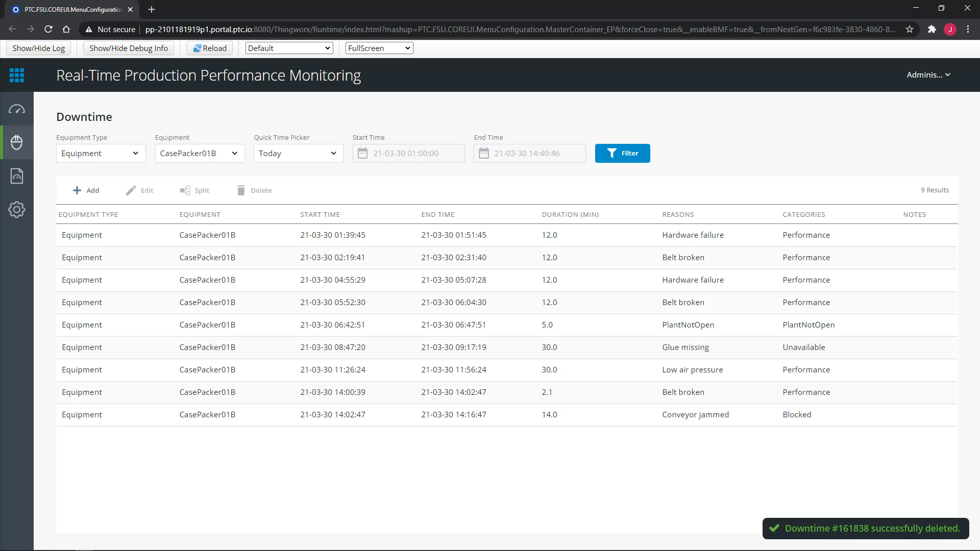Click browser forward arrow
Viewport: 980px width, 551px height.
click(31, 30)
